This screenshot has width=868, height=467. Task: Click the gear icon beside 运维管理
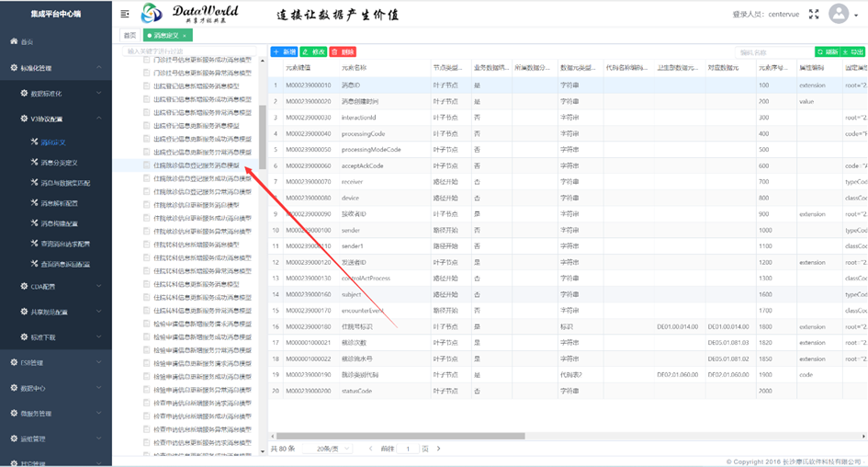(x=14, y=439)
